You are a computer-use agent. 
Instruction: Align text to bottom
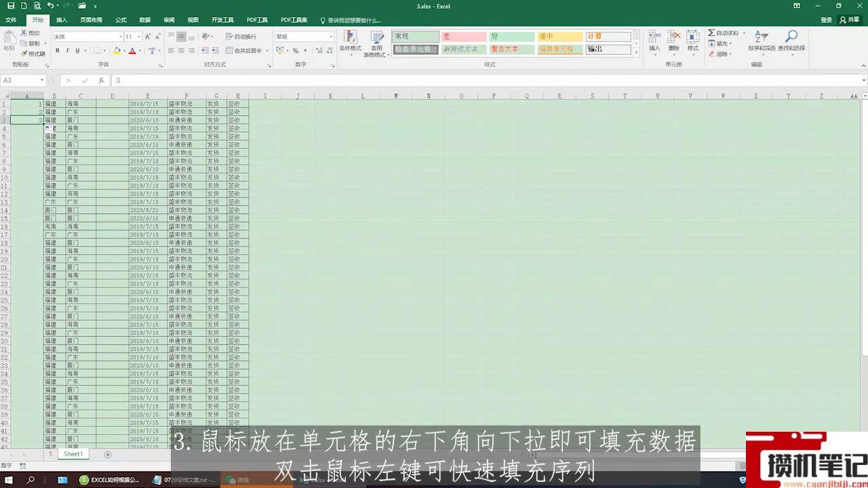click(x=191, y=37)
